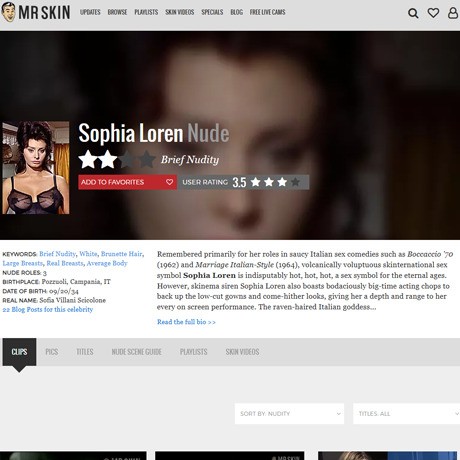Rate with the fourth user rating star
Image resolution: width=460 pixels, height=460 pixels.
point(295,182)
